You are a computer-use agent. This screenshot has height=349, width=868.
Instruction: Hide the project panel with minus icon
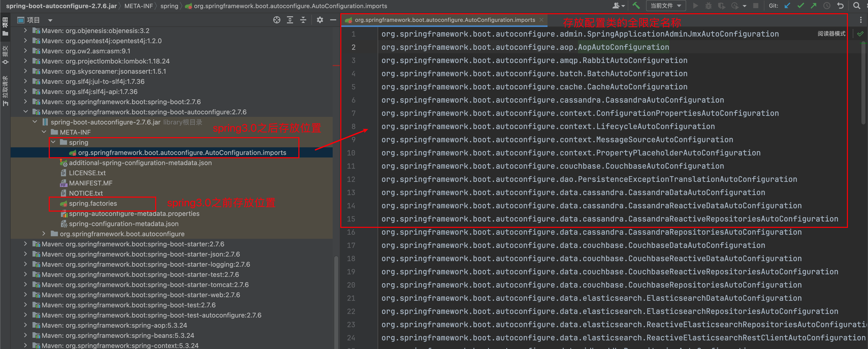point(333,20)
